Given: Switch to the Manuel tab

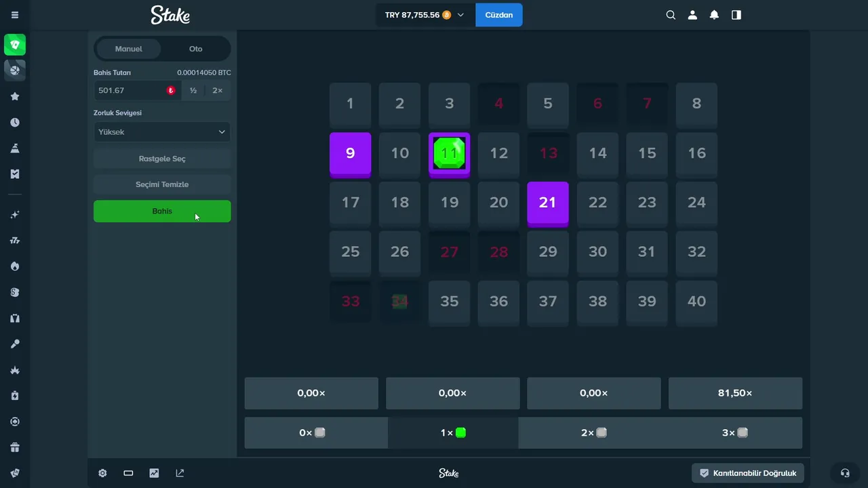Looking at the screenshot, I should pos(129,49).
